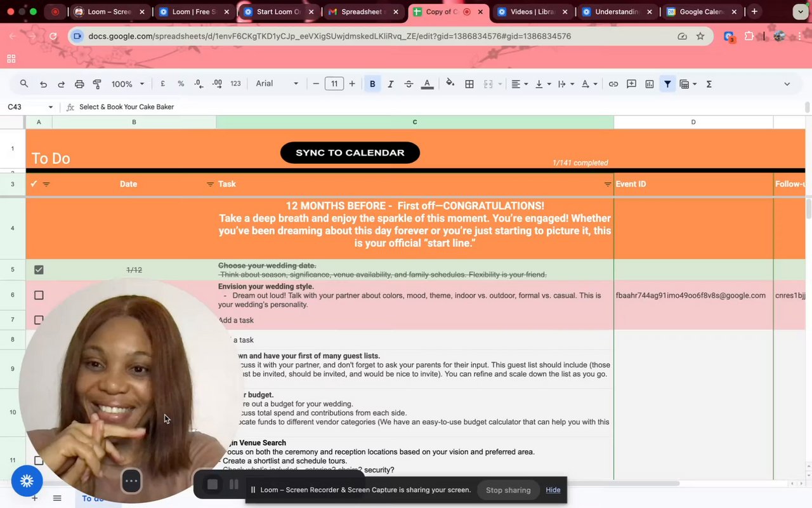Screen dimensions: 812x508
Task: Insert a chart
Action: pos(650,84)
